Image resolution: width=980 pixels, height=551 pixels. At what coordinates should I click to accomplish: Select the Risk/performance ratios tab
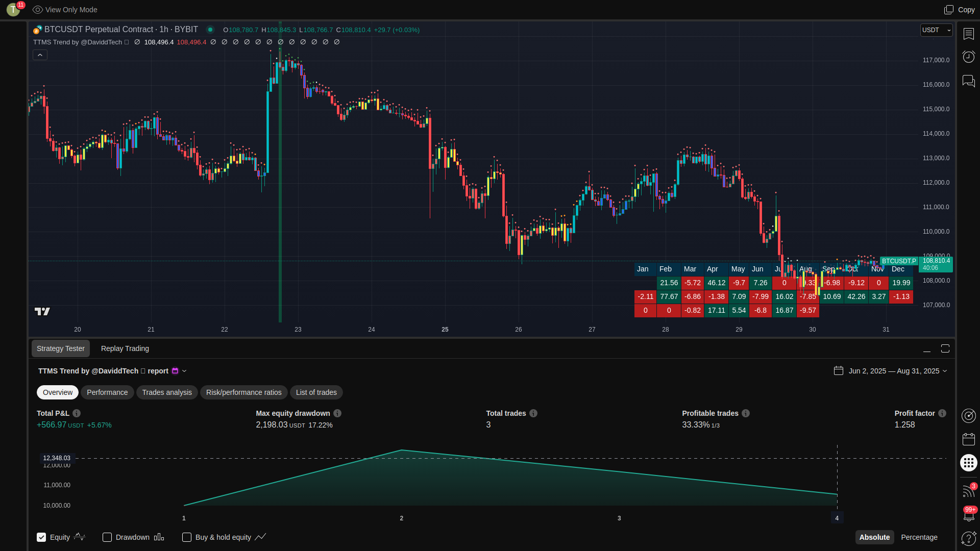pyautogui.click(x=244, y=392)
